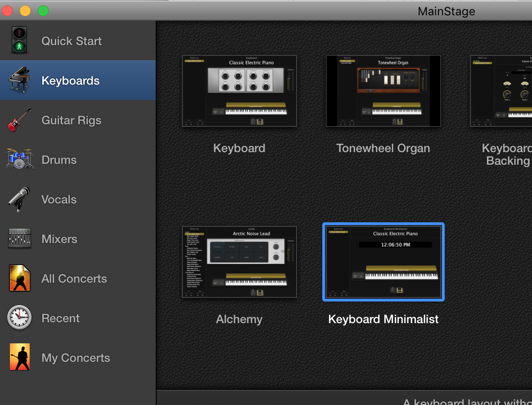Show All Concerts templates
This screenshot has height=405, width=532.
pos(78,279)
